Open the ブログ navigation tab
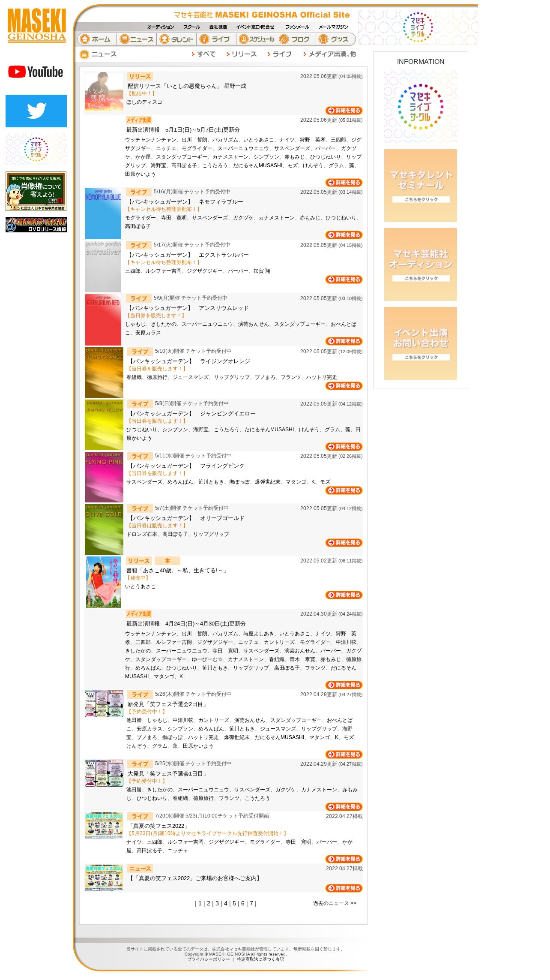Image resolution: width=550 pixels, height=980 pixels. (296, 39)
